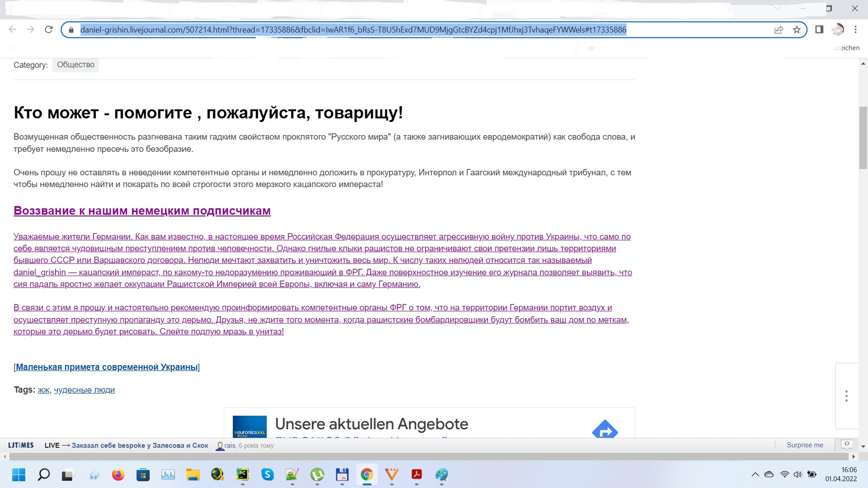Switch to PyCharm on taskbar
Image resolution: width=868 pixels, height=488 pixels.
pyautogui.click(x=243, y=474)
